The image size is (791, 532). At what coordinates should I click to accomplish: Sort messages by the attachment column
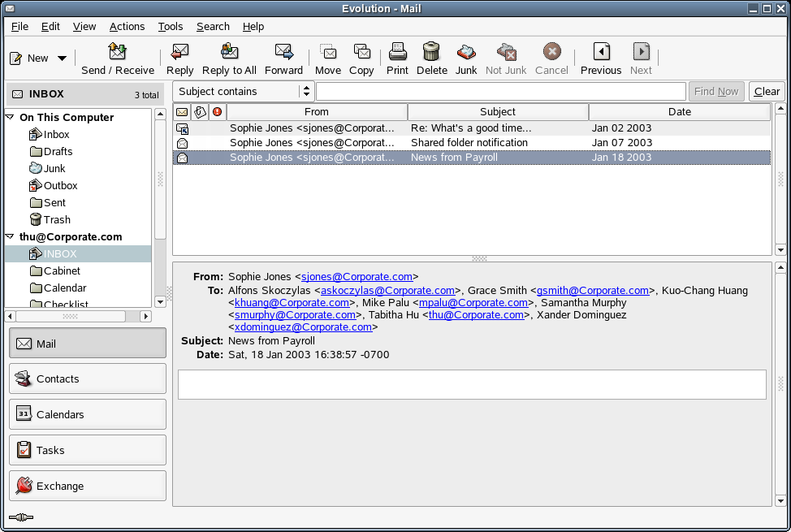[200, 111]
